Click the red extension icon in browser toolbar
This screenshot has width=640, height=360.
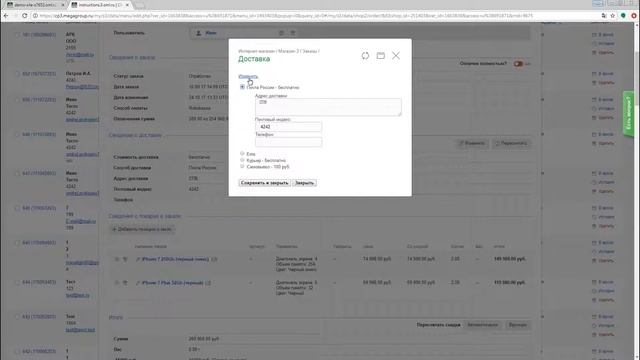(634, 16)
